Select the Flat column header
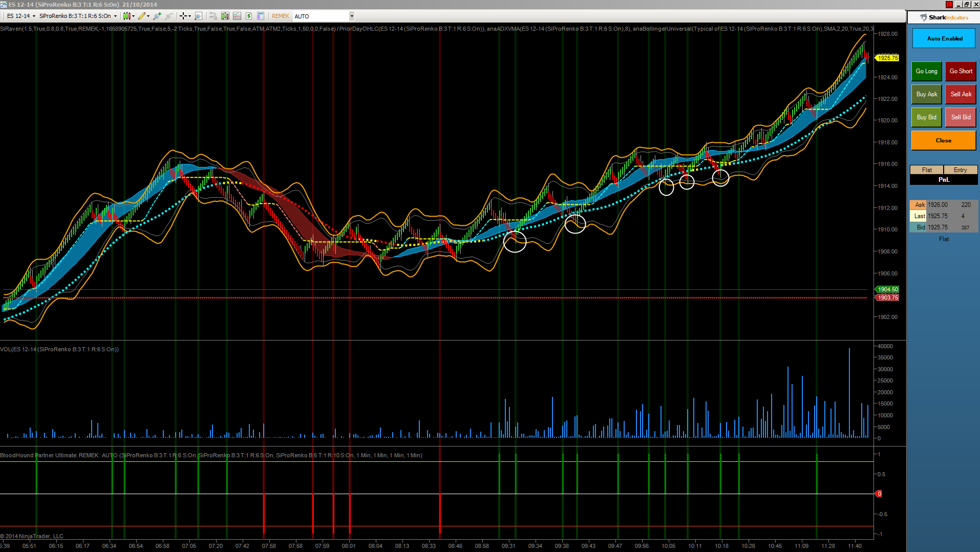 (927, 170)
